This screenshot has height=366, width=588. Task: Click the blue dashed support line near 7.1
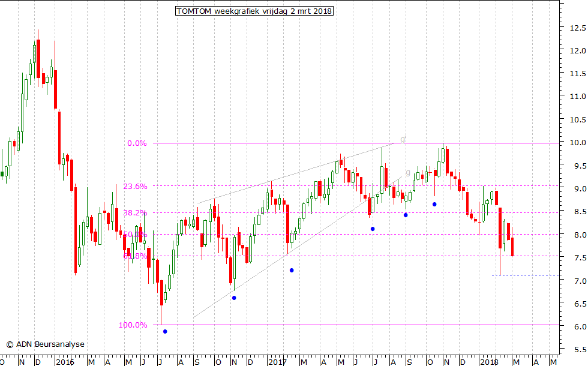pos(526,275)
